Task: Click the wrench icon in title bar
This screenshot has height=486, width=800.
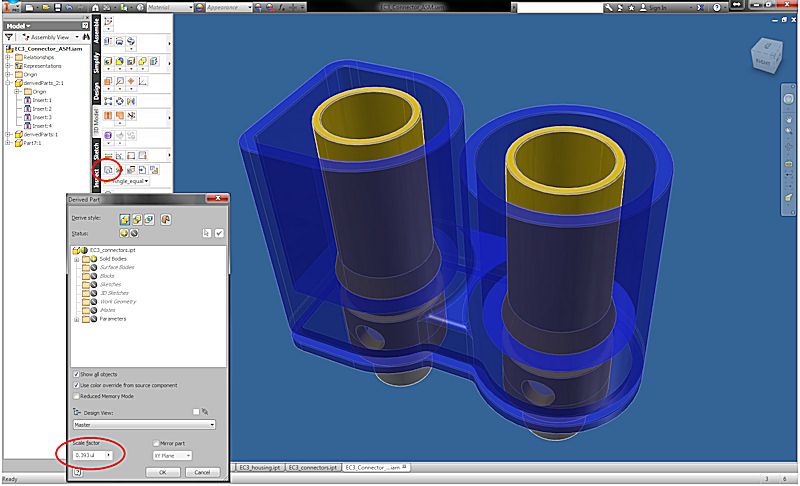Action: [x=608, y=7]
